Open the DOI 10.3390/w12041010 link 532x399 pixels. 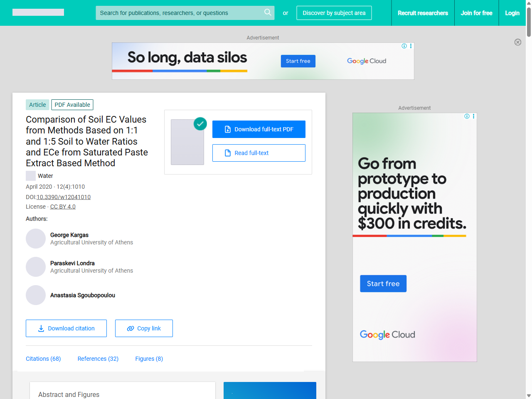point(64,197)
